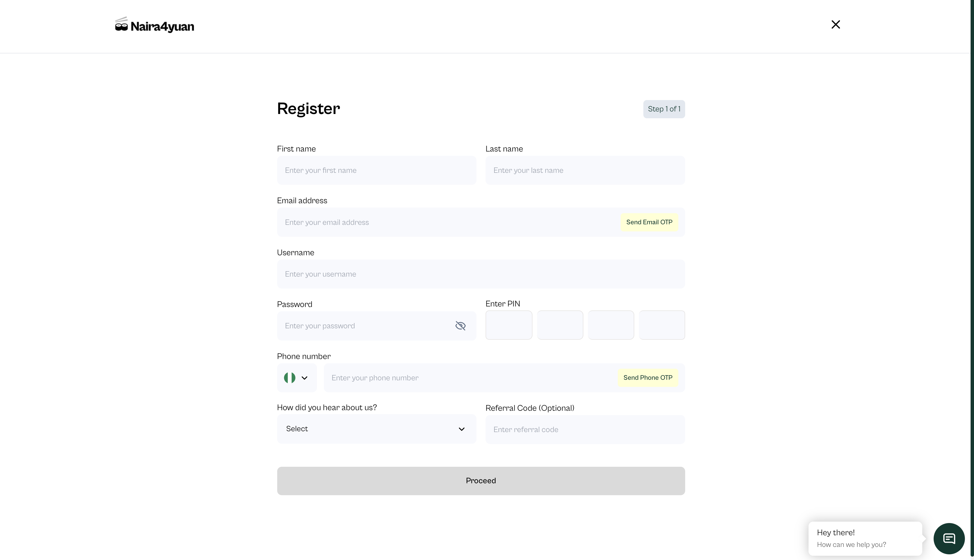Click into the Username field
Screen dimensions: 974x560
click(x=480, y=274)
